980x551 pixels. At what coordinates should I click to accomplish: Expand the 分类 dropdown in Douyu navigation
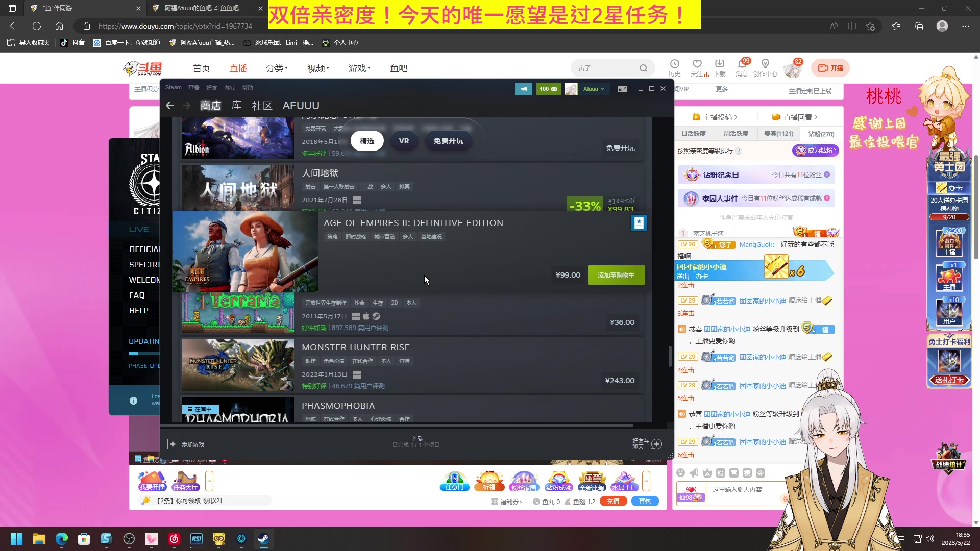pyautogui.click(x=277, y=68)
